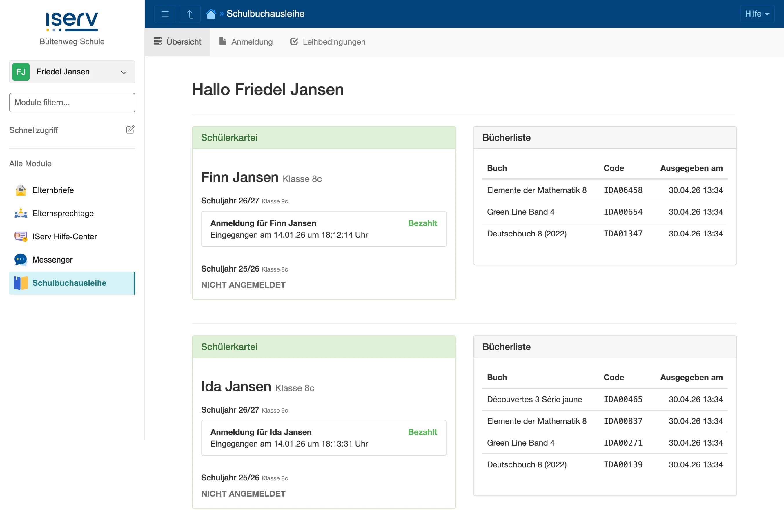The width and height of the screenshot is (784, 532).
Task: Click Schnellzugriff heading
Action: click(34, 130)
